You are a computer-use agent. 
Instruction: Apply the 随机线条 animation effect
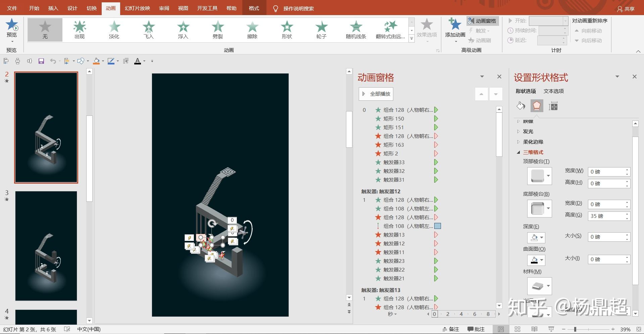pyautogui.click(x=356, y=30)
